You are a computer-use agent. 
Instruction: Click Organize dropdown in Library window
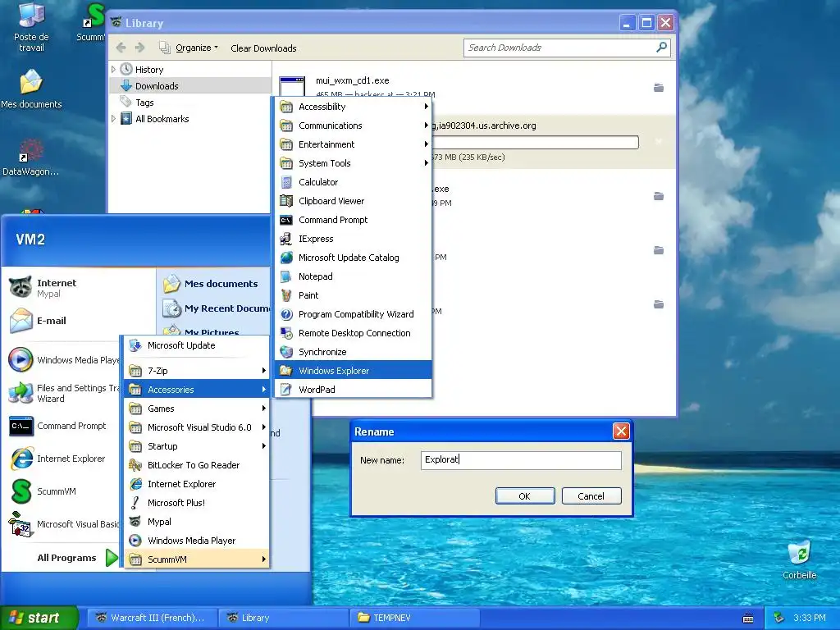pyautogui.click(x=189, y=48)
